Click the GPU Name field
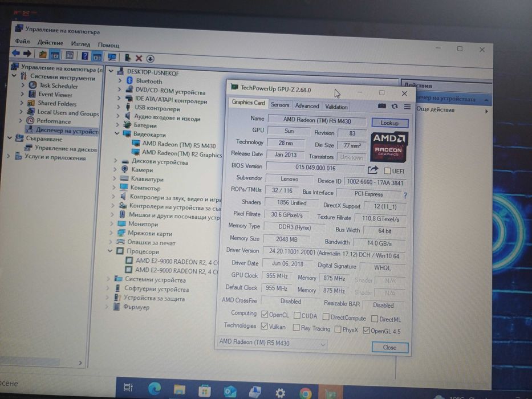532x399 pixels. (317, 120)
